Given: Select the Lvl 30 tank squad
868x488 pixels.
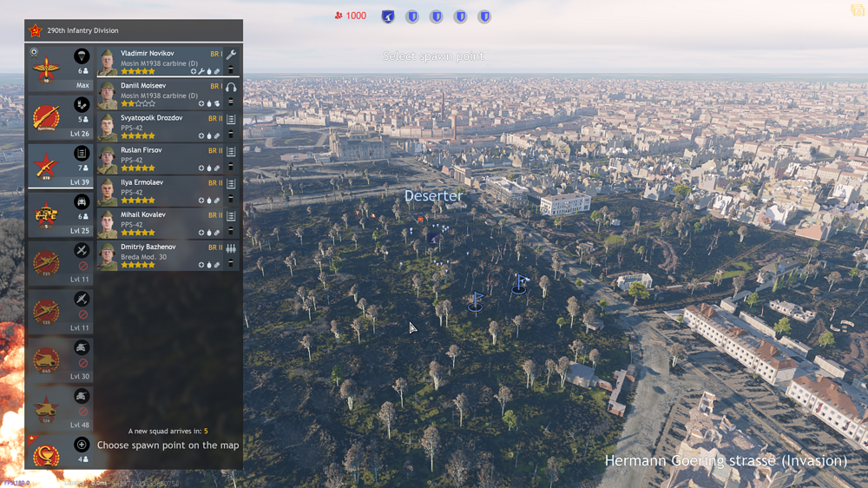Looking at the screenshot, I should 59,360.
